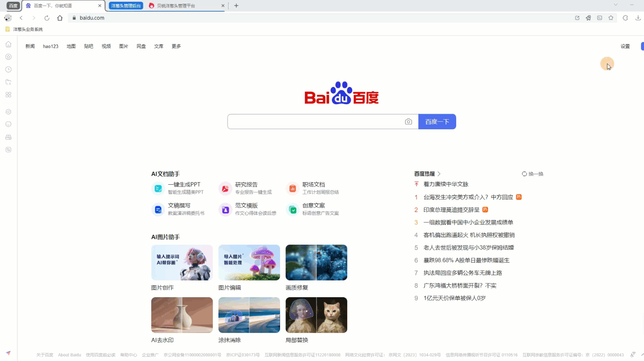Open sidebar downloads folder icon
Image resolution: width=644 pixels, height=361 pixels.
8,82
